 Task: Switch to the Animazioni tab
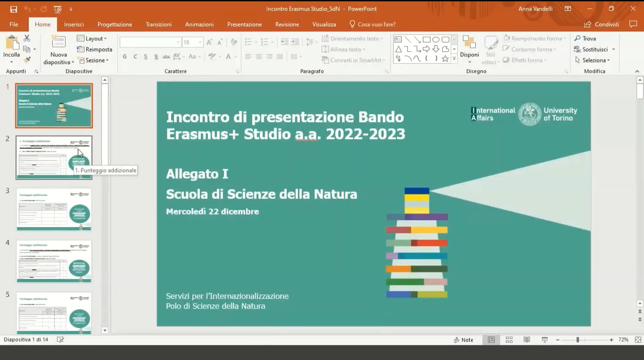pos(199,24)
